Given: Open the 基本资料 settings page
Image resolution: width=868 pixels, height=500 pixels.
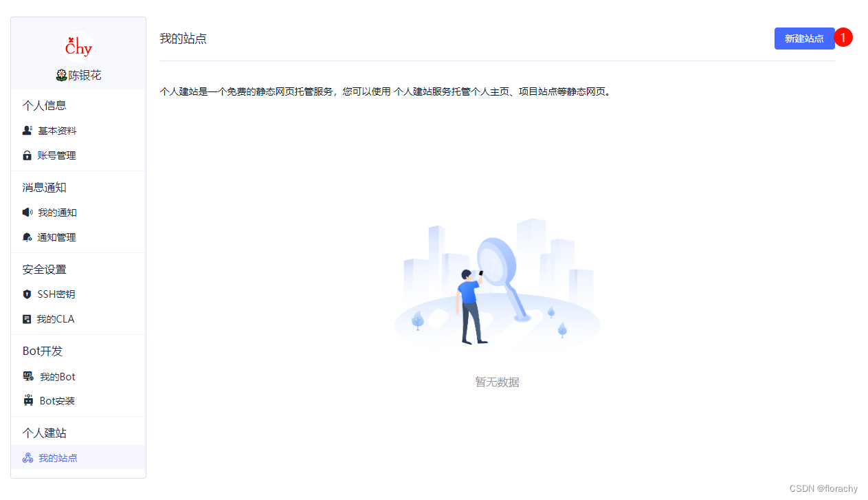Looking at the screenshot, I should (58, 130).
